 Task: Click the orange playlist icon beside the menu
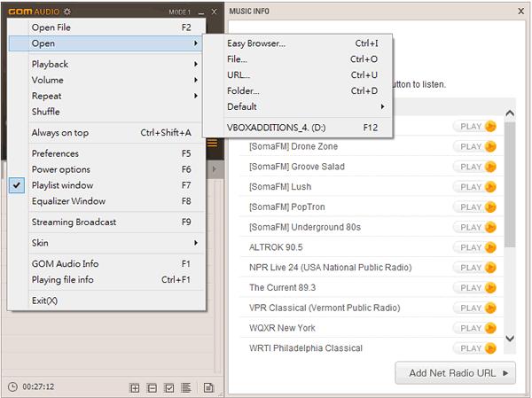pyautogui.click(x=213, y=144)
